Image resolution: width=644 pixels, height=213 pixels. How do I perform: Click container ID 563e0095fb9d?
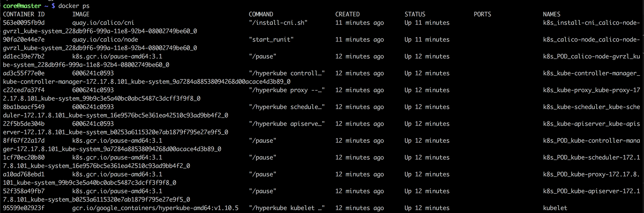(x=24, y=23)
